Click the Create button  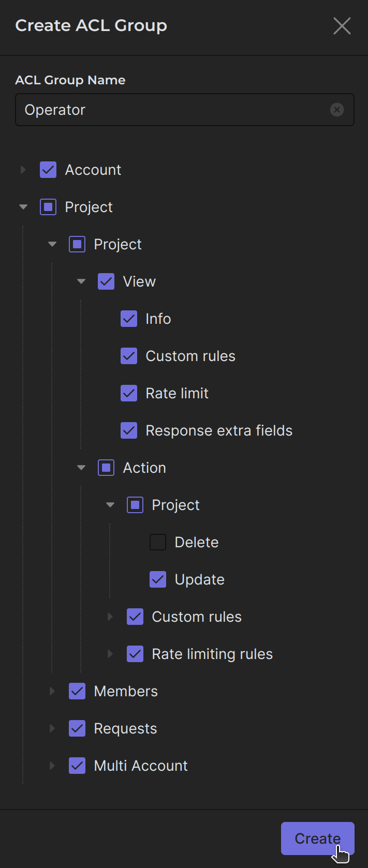coord(317,838)
